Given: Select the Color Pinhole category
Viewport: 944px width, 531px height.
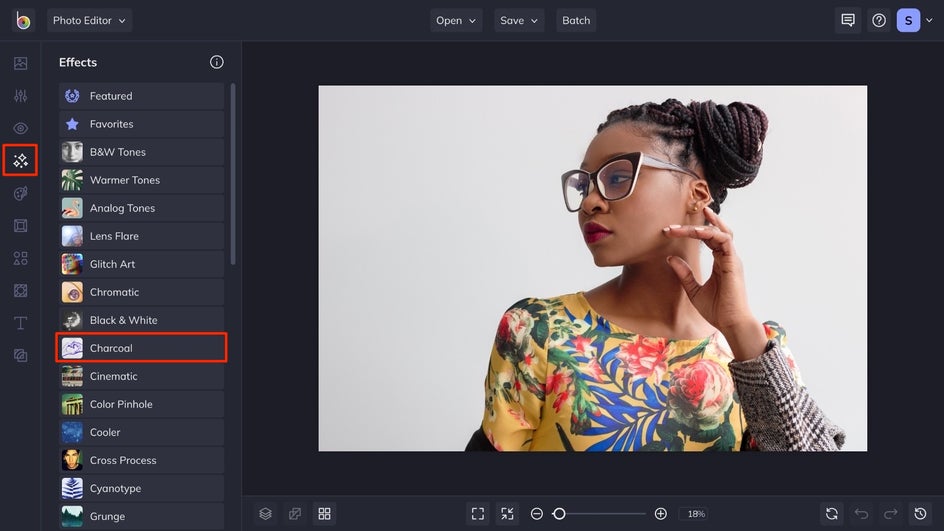Looking at the screenshot, I should coord(141,404).
